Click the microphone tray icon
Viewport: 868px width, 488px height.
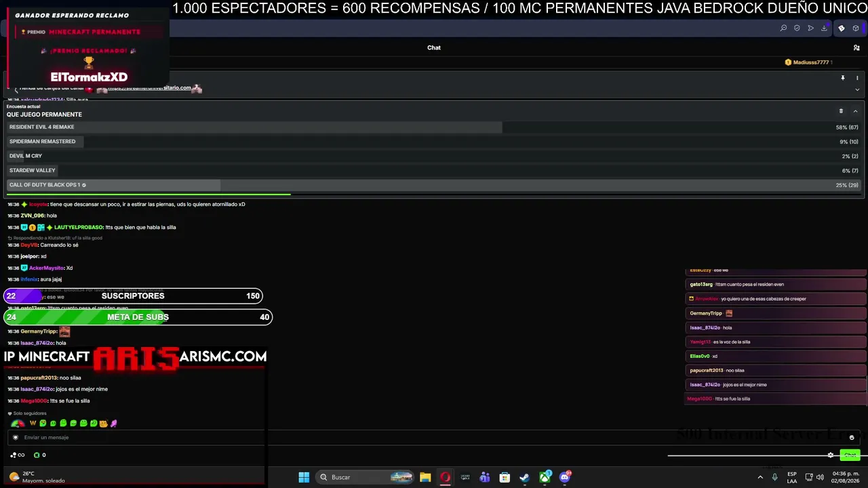tap(775, 477)
